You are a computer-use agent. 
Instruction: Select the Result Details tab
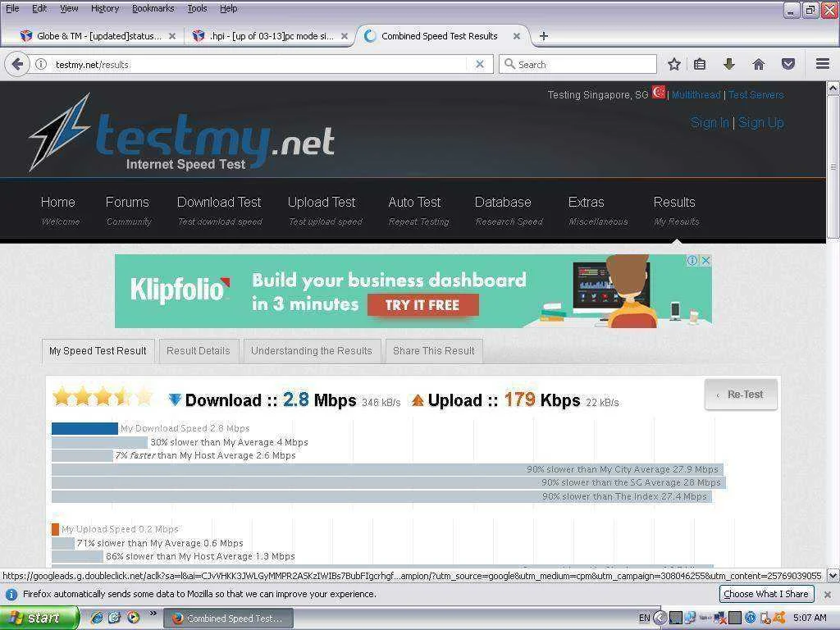(x=199, y=351)
